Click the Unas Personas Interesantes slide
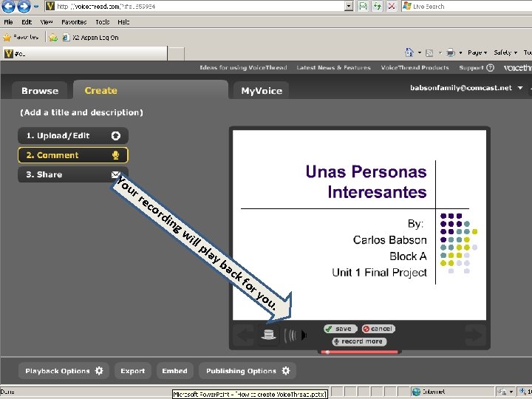Screen dimensions: 532x399 (359, 225)
